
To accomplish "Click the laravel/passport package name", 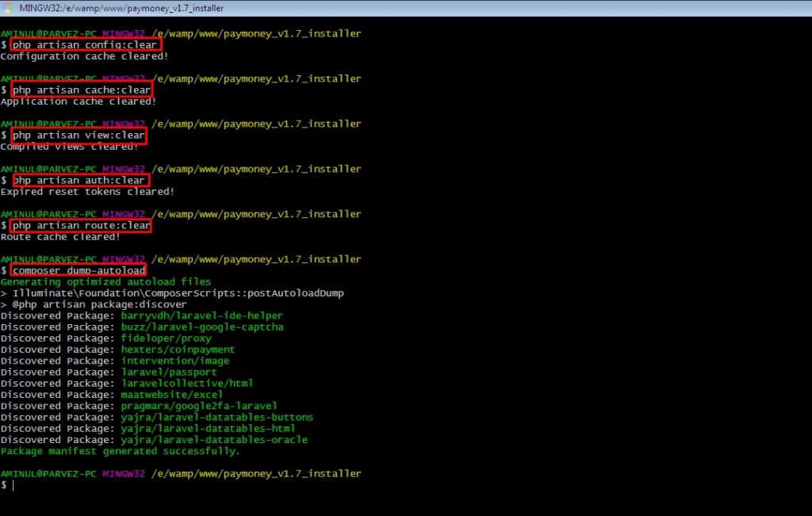I will point(169,372).
